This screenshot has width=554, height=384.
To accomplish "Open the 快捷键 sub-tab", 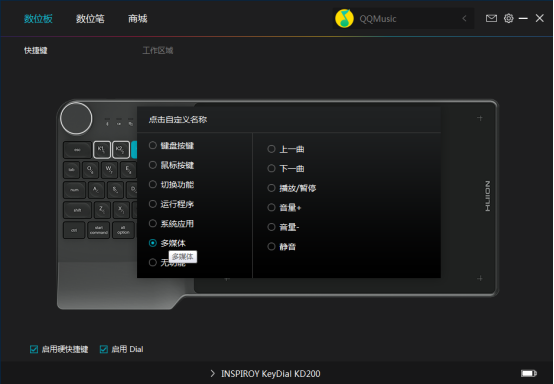I will tap(36, 51).
